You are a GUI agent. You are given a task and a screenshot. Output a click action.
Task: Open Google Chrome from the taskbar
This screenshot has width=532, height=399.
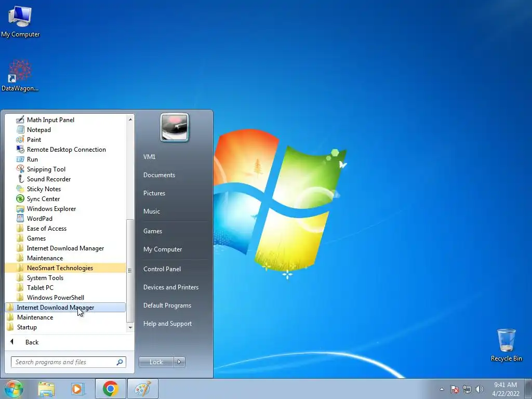[x=111, y=389]
